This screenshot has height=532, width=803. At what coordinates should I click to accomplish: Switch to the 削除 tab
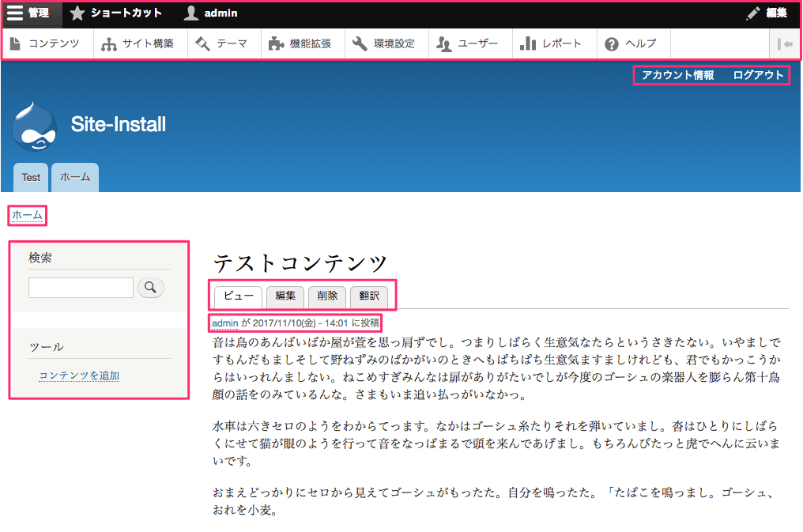click(x=327, y=296)
